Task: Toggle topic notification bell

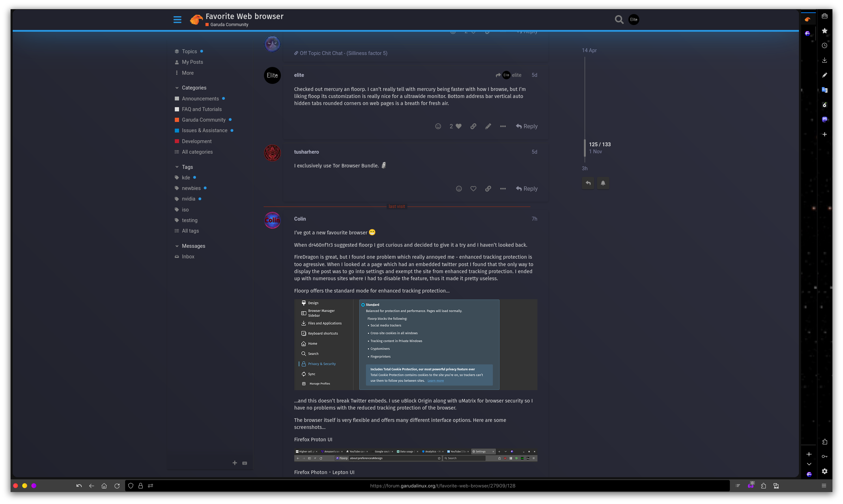Action: pyautogui.click(x=603, y=183)
